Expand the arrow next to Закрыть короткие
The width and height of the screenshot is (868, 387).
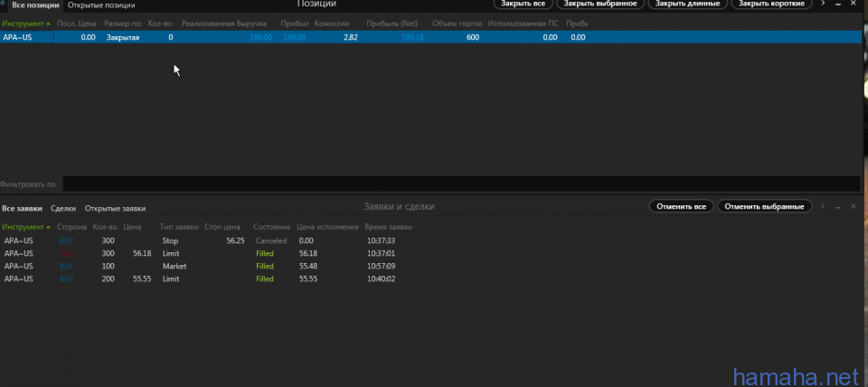(823, 4)
